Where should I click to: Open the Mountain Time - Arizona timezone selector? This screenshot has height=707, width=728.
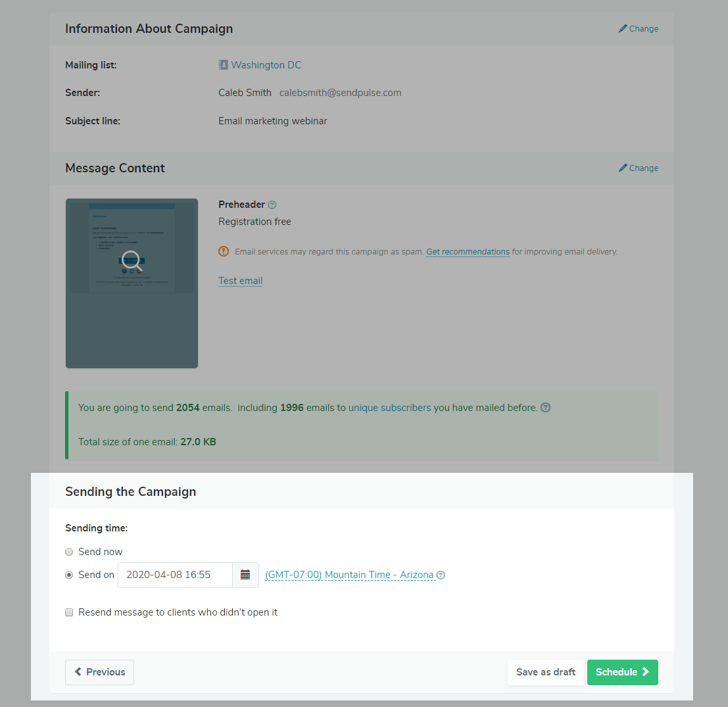349,575
